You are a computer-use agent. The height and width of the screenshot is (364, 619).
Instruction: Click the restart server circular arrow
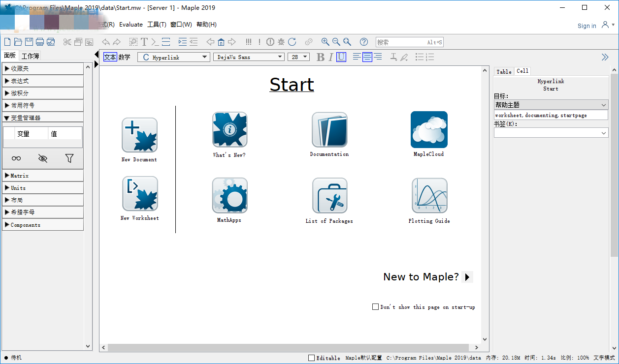(292, 42)
